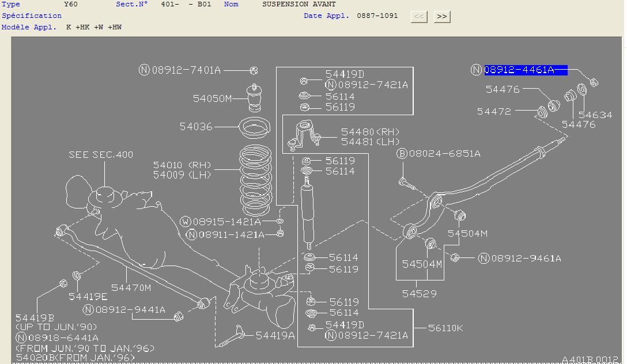This screenshot has height=364, width=627.
Task: Select bracket part 54480 (RH)
Action: [370, 132]
